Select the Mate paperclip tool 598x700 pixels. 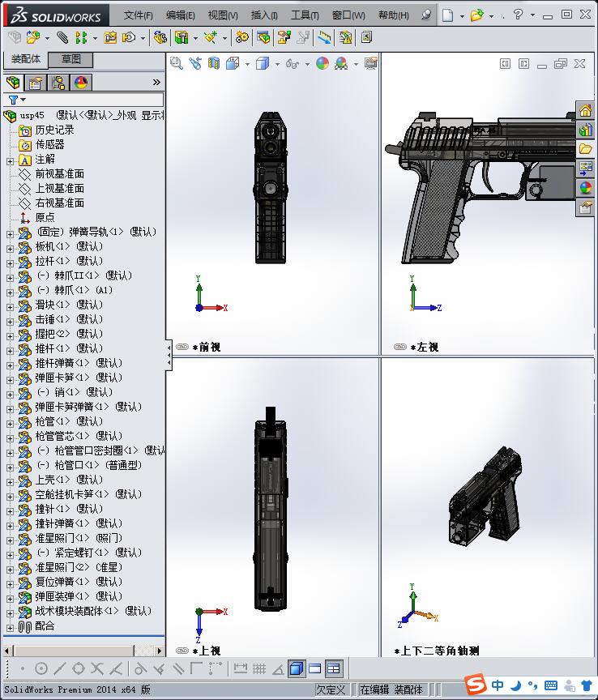62,37
